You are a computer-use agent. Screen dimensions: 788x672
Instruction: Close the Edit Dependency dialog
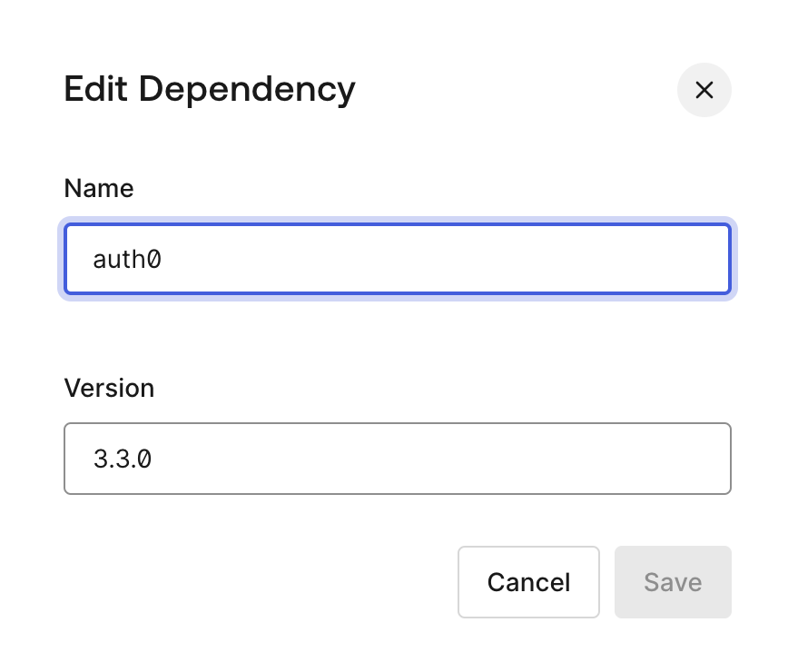point(704,90)
